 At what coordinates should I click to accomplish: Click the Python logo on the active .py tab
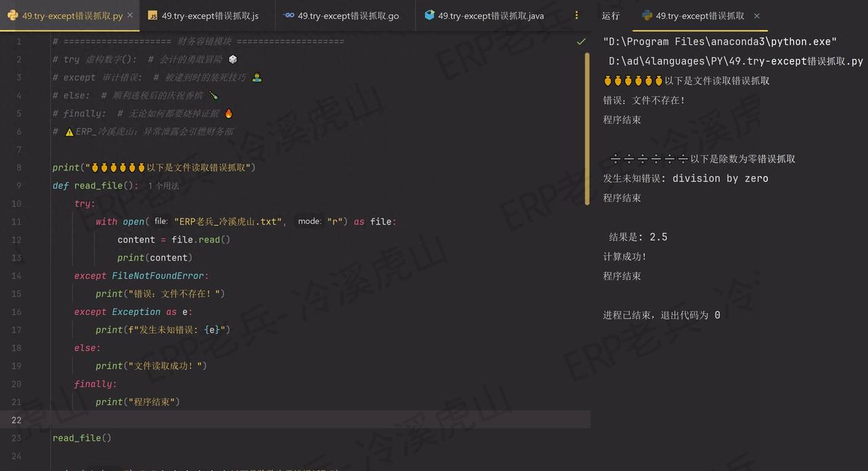(12, 15)
